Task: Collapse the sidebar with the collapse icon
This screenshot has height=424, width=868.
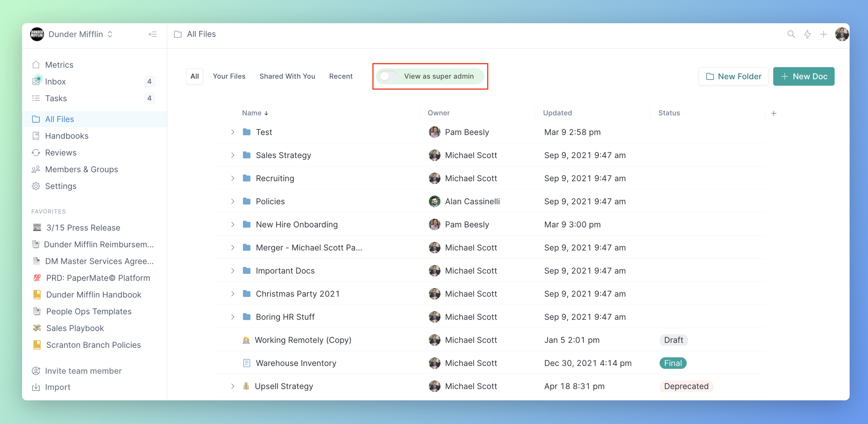Action: 153,34
